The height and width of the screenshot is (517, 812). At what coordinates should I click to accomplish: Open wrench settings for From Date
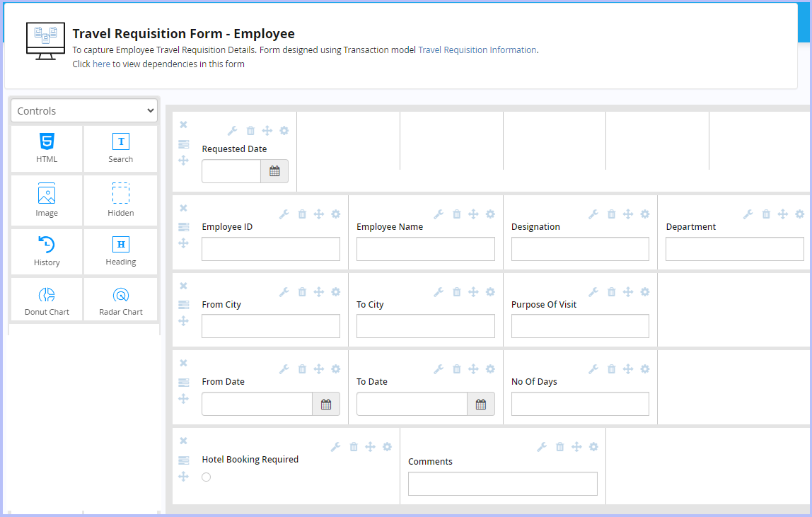click(x=284, y=369)
